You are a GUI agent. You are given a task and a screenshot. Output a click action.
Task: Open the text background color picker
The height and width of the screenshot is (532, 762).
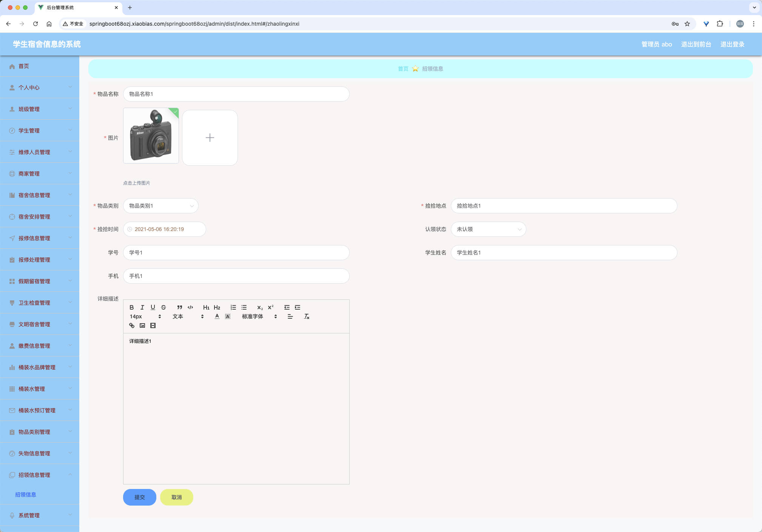point(228,316)
